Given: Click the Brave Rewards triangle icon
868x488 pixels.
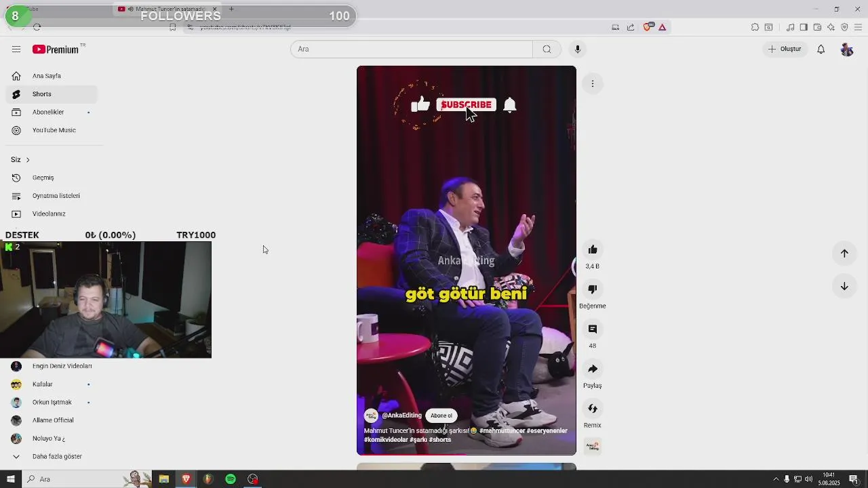Looking at the screenshot, I should (x=663, y=27).
